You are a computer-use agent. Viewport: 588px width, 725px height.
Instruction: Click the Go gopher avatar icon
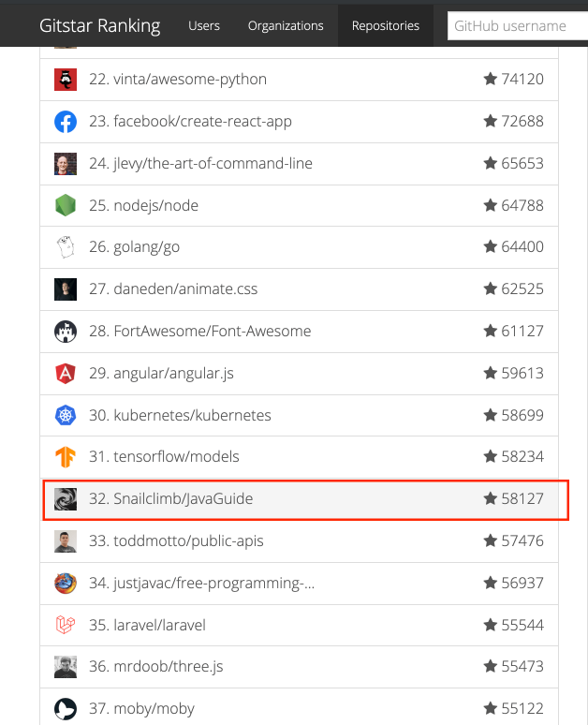66,247
